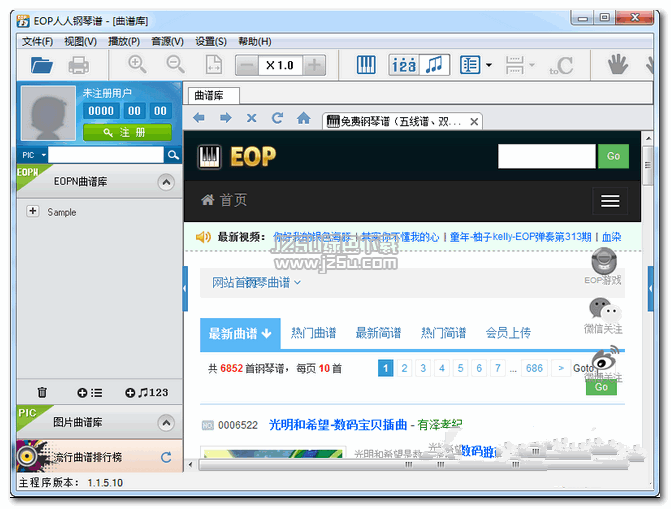Click the transpose 'to C' icon

pos(561,65)
